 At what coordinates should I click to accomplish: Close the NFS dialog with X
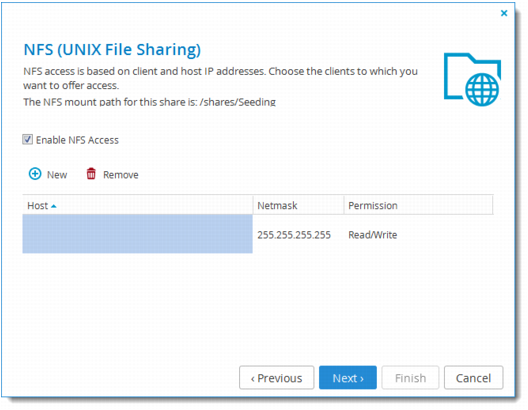pos(504,13)
